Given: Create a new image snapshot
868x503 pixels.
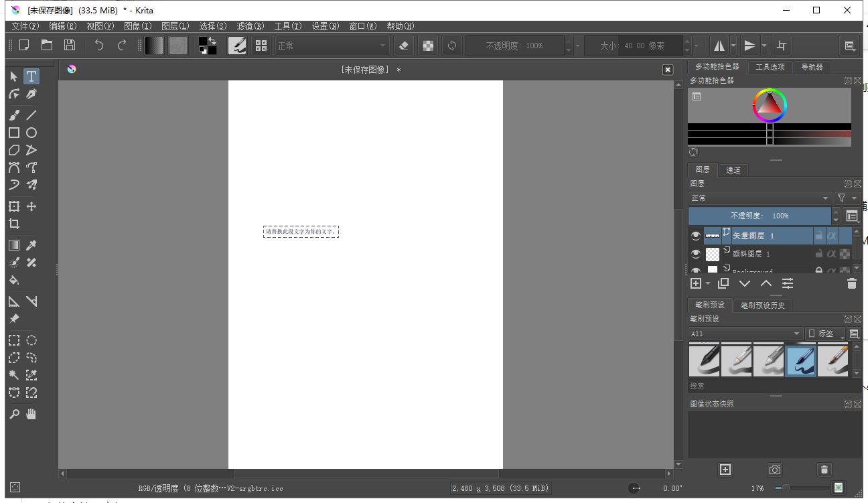Looking at the screenshot, I should pos(725,470).
